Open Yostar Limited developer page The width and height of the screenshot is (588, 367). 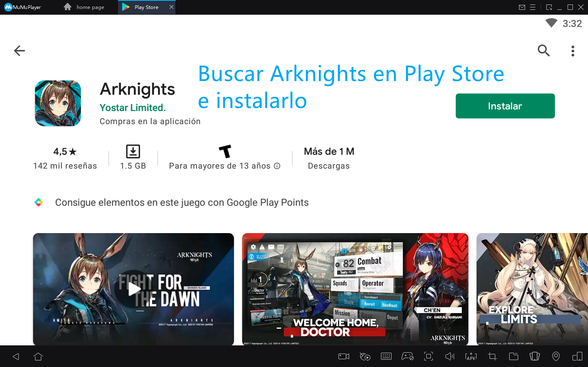click(133, 108)
